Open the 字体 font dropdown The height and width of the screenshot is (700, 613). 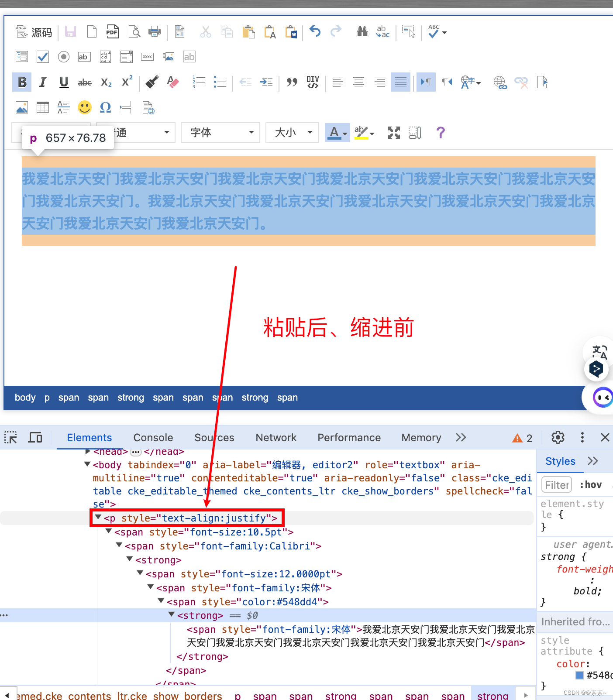click(x=220, y=133)
